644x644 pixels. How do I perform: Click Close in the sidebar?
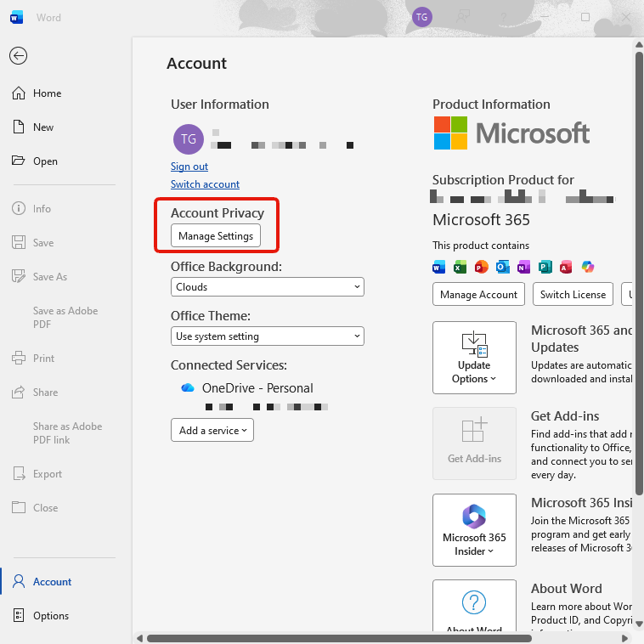(x=35, y=508)
